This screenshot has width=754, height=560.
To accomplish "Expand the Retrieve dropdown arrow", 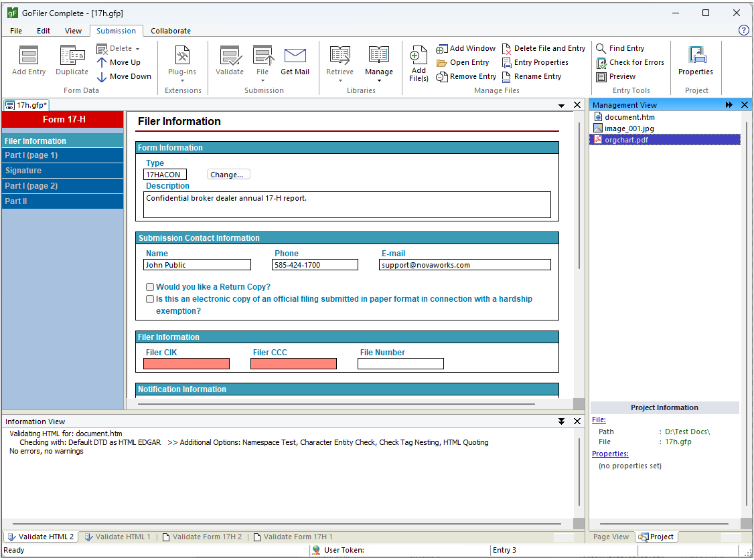I will (340, 81).
